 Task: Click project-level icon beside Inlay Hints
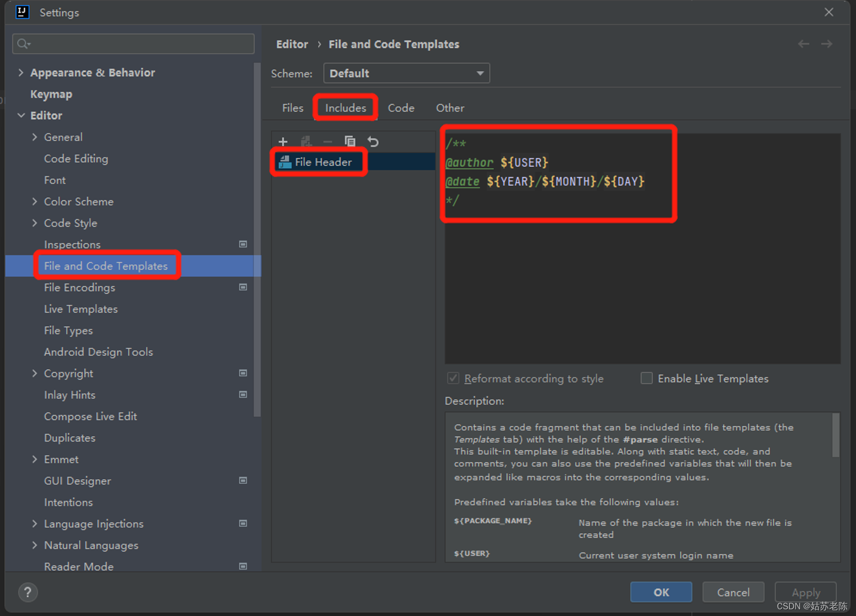[x=243, y=394]
